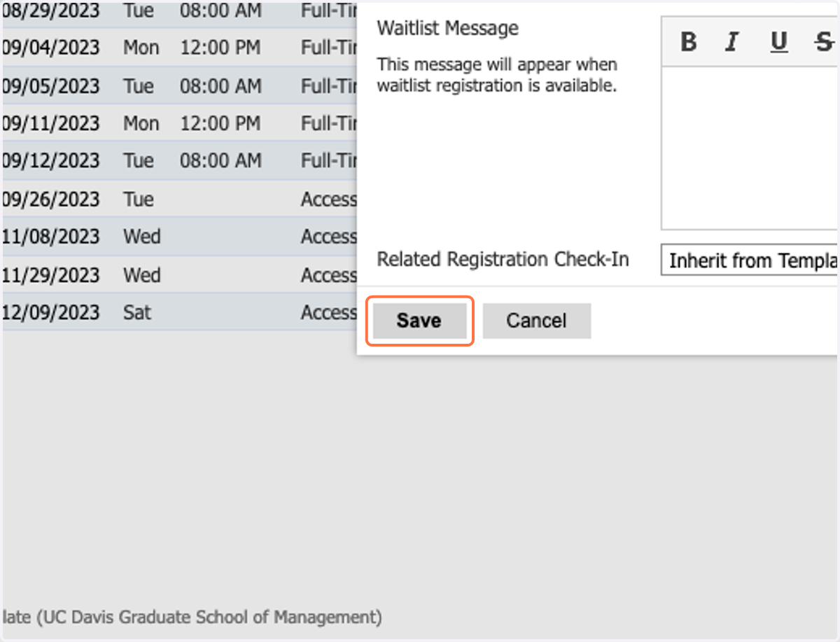Open Related Registration Check-In dropdown

coord(750,260)
